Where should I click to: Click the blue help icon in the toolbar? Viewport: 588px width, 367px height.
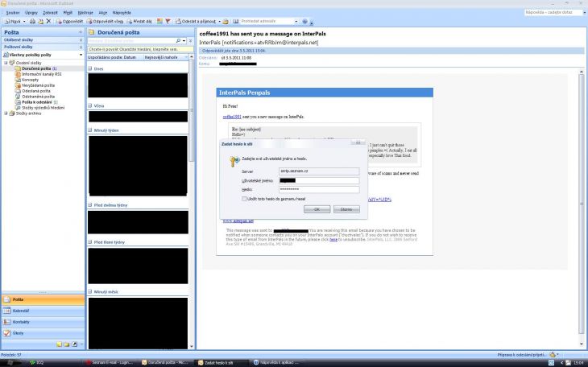(x=305, y=22)
